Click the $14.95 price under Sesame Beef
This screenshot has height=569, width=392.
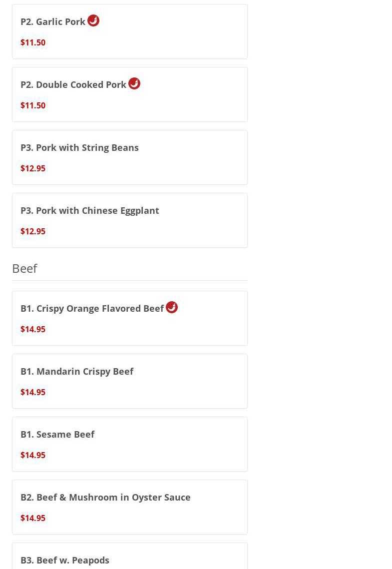click(33, 455)
